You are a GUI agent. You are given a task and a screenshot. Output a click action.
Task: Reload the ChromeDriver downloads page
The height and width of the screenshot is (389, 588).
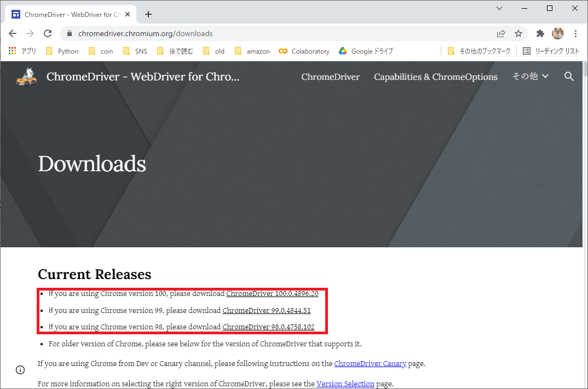(48, 33)
